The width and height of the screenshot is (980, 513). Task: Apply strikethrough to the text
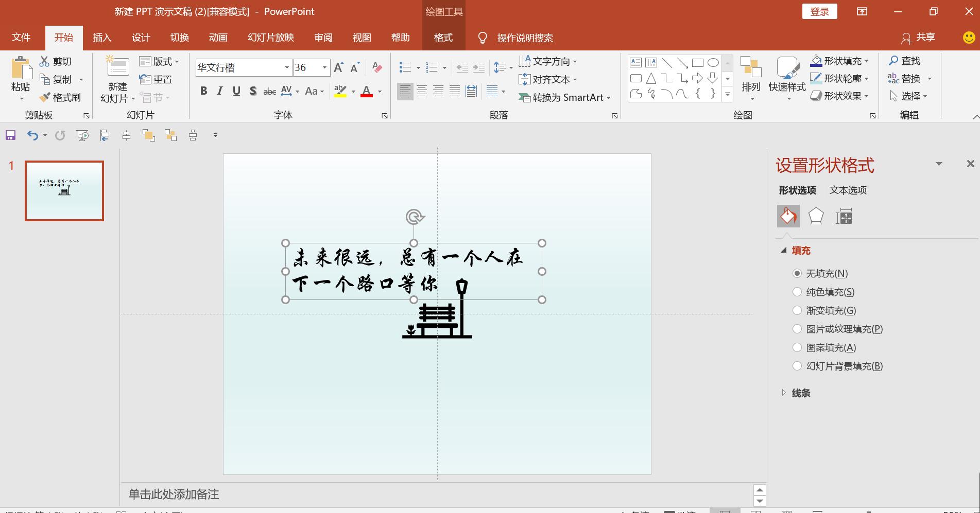coord(269,91)
